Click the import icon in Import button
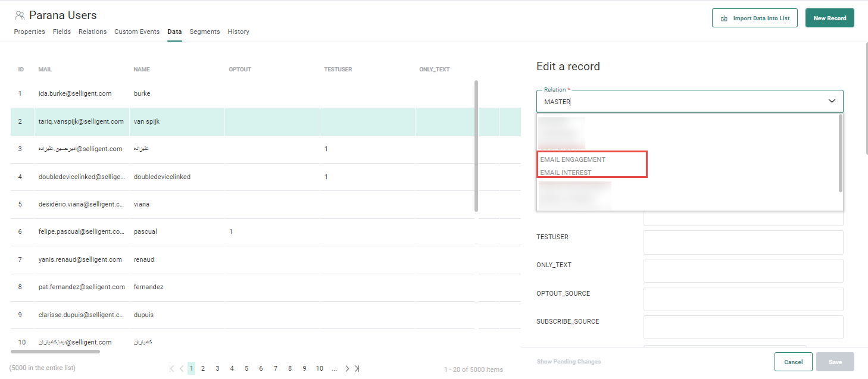This screenshot has height=379, width=868. 724,18
